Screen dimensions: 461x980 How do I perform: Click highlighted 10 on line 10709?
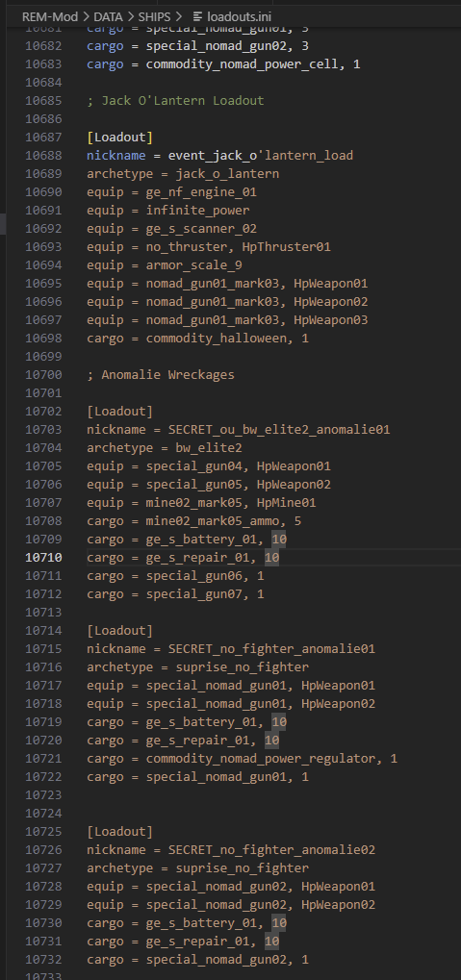click(x=279, y=540)
